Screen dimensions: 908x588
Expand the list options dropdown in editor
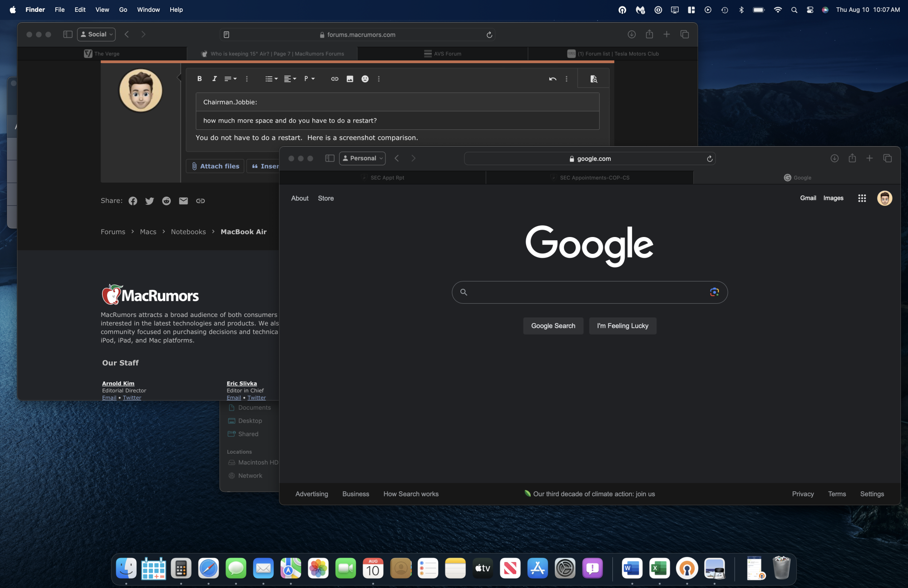coord(271,79)
